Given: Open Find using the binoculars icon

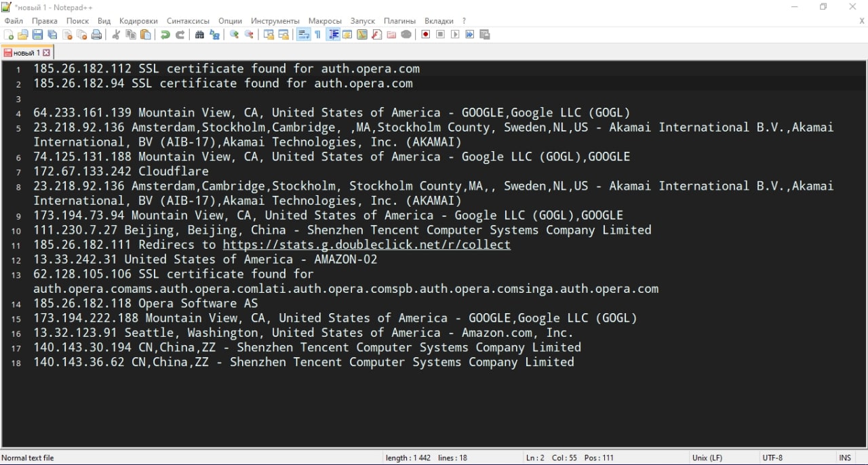Looking at the screenshot, I should point(199,35).
